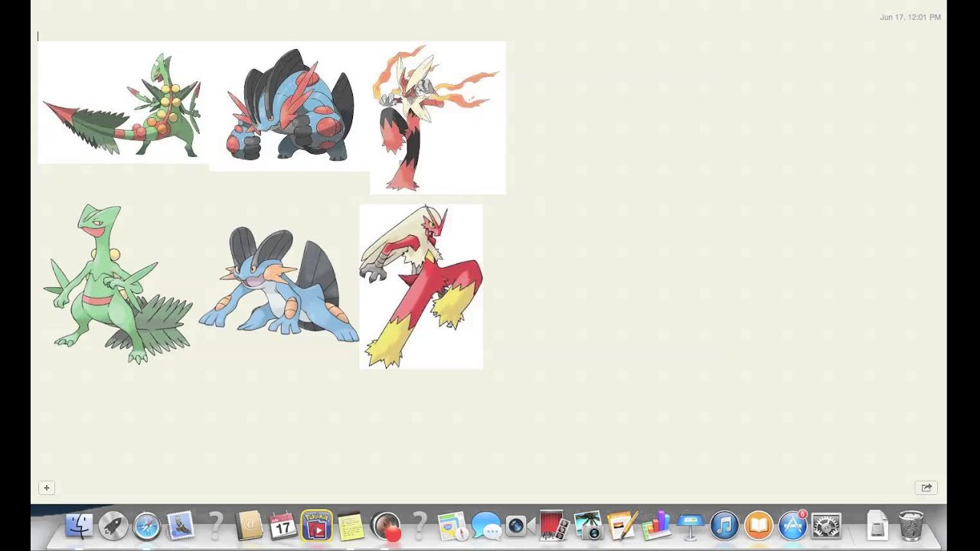Open Safari compass icon
The width and height of the screenshot is (980, 551).
pos(146,526)
